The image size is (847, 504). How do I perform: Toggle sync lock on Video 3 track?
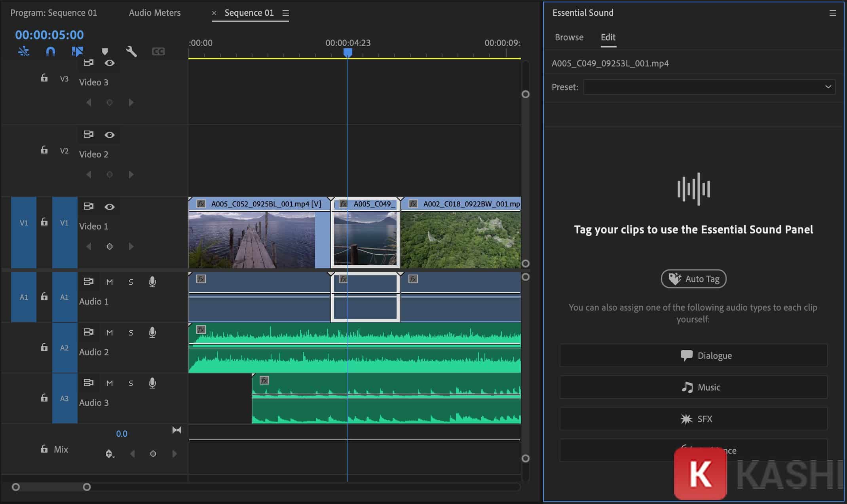[x=88, y=63]
